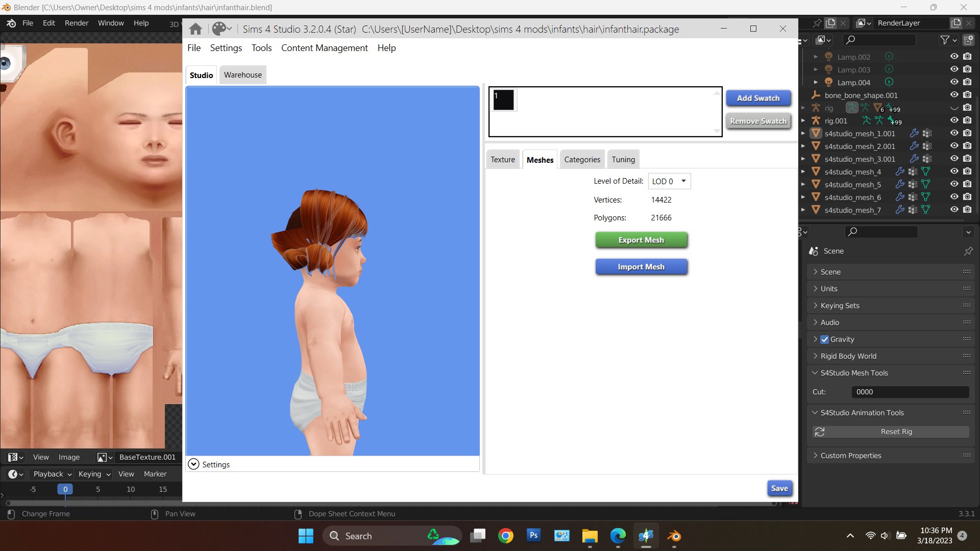
Task: Toggle visibility eye for bone_bone_shape.001
Action: (954, 95)
